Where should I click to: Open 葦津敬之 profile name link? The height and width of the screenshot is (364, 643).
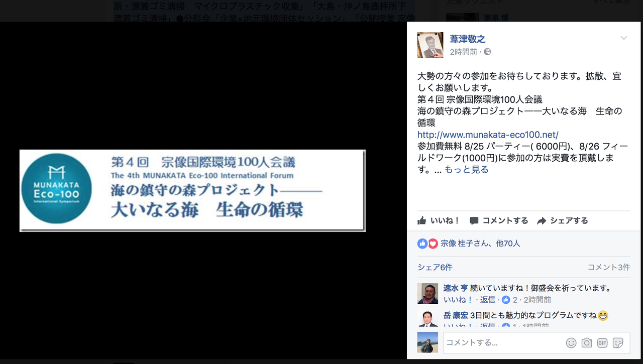[x=468, y=39]
